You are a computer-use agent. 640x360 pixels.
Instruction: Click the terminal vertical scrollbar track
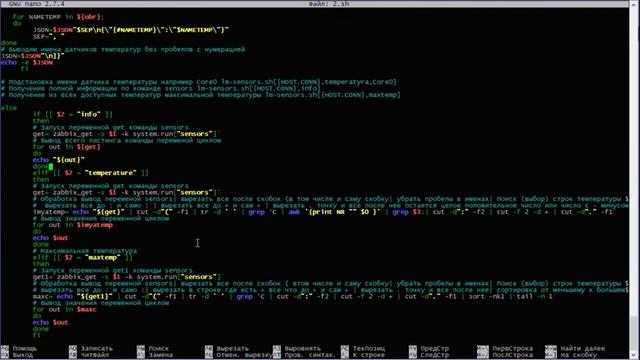click(635, 180)
